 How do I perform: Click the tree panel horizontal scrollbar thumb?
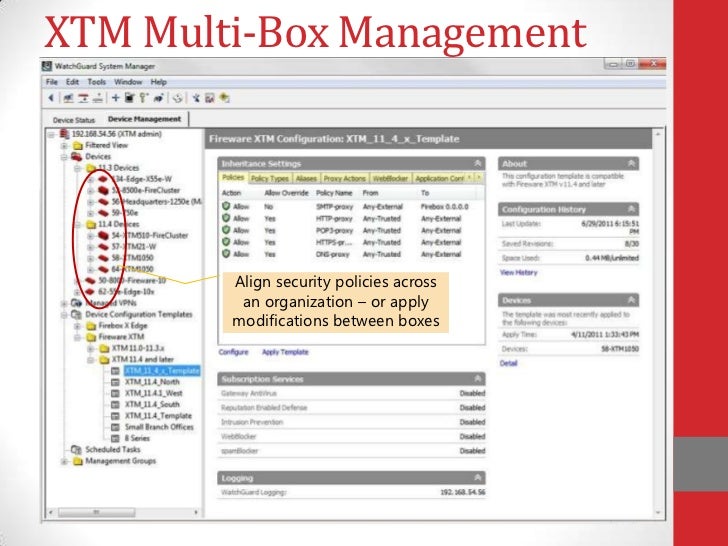(x=97, y=512)
